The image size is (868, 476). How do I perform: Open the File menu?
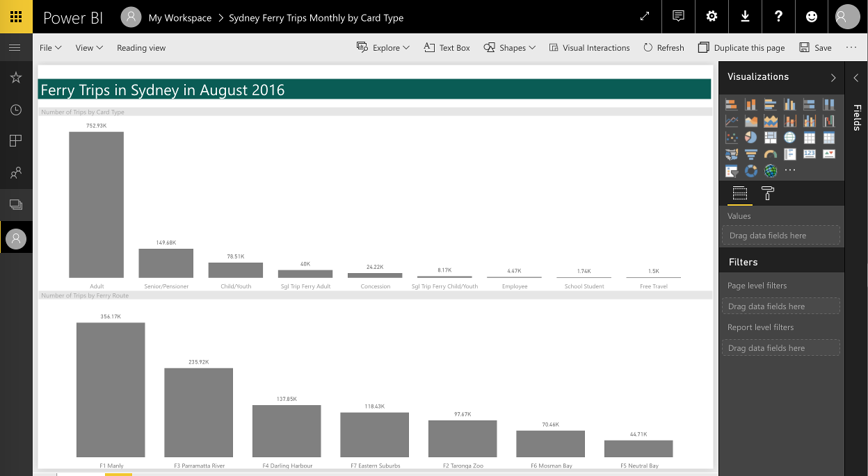50,48
